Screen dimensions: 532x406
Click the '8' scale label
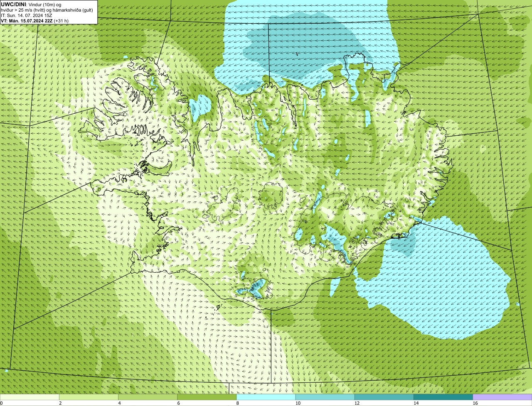point(238,403)
